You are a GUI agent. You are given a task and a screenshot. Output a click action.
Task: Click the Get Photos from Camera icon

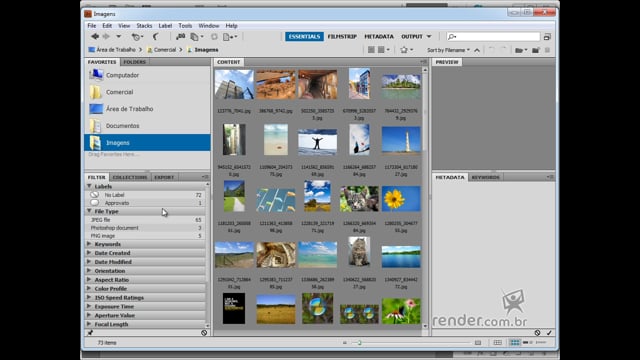(x=180, y=37)
